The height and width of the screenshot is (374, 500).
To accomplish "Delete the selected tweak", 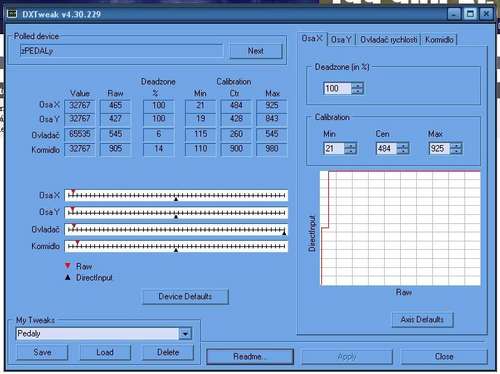I will 168,352.
